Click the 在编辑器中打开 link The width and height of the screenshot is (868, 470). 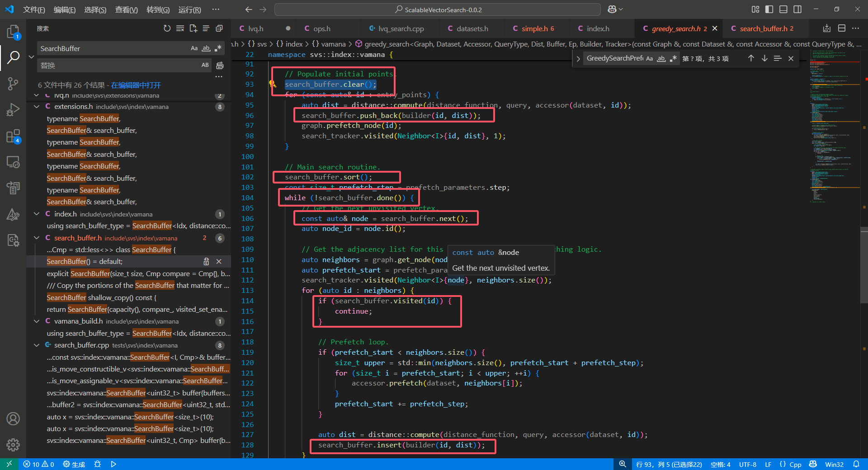(136, 85)
